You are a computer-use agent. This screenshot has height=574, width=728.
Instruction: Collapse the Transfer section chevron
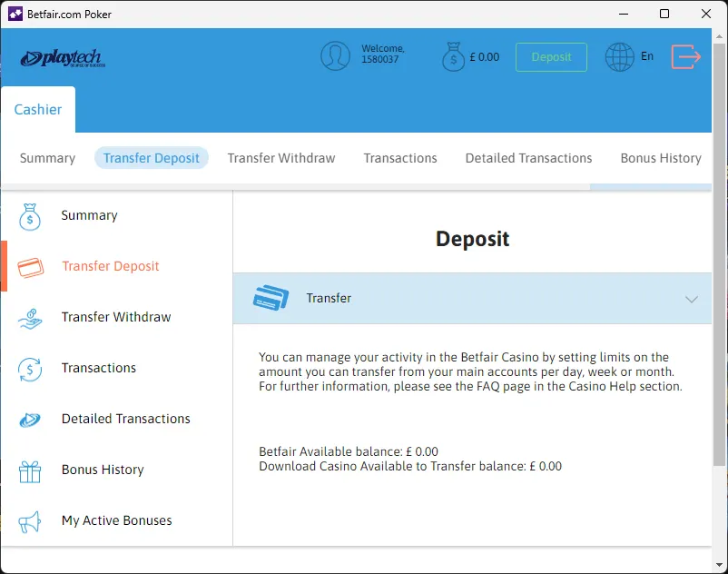692,298
